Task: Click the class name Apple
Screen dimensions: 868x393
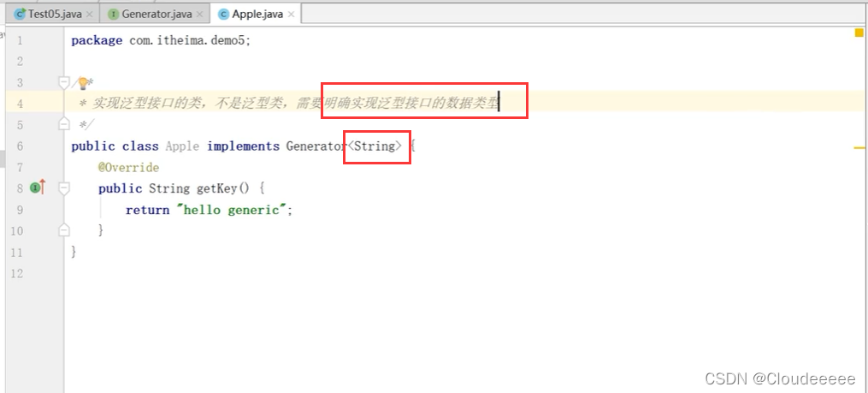Action: click(x=182, y=146)
